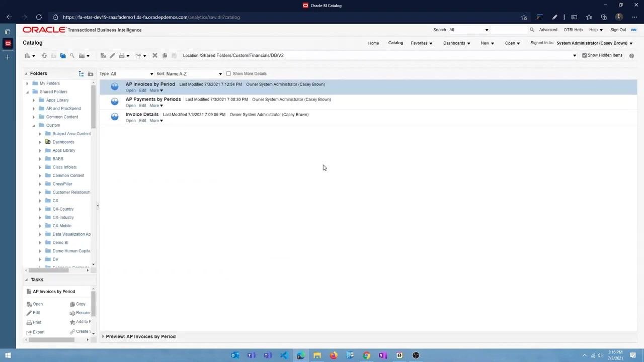This screenshot has height=362, width=644.
Task: Open OneNote from the Windows taskbar
Action: (x=383, y=355)
